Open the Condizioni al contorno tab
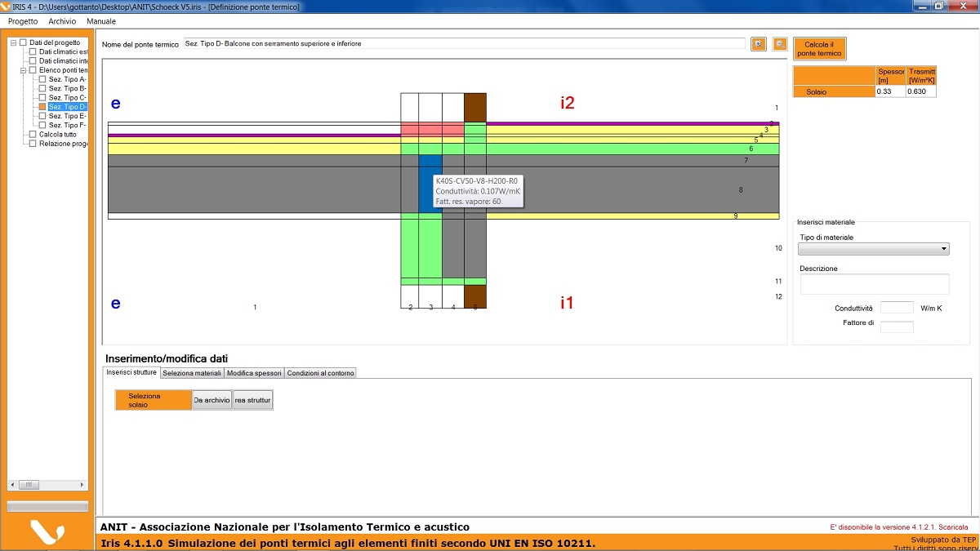The image size is (980, 551). click(x=321, y=373)
